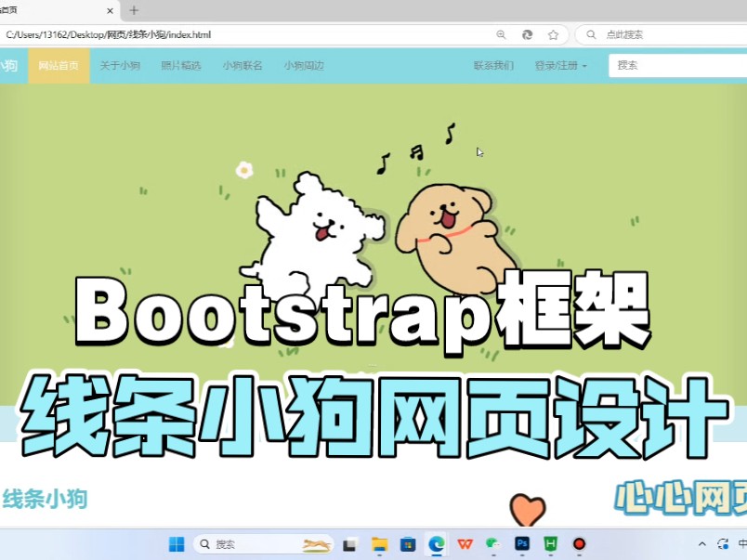Open WeChat from the taskbar
Viewport: 747px width, 560px height.
tap(492, 544)
